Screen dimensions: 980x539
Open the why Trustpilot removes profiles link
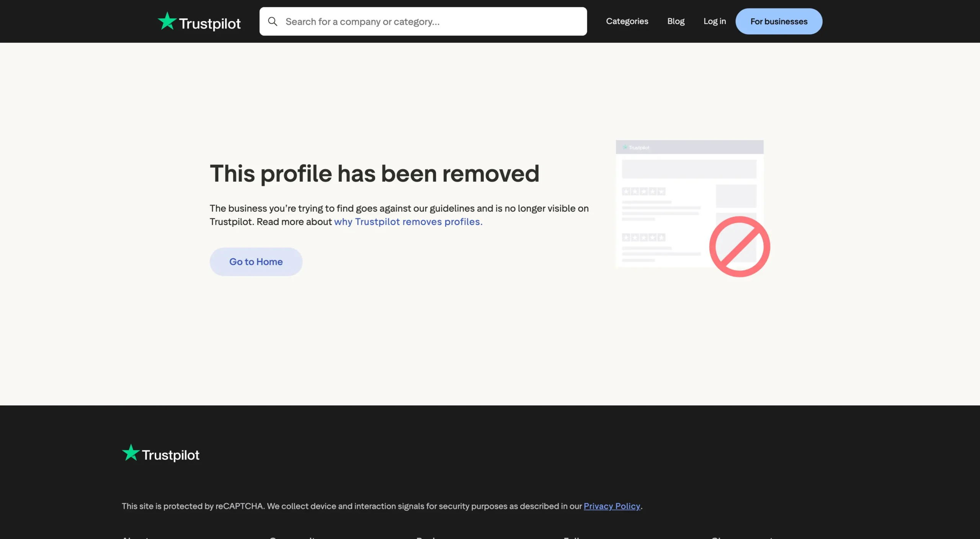408,222
